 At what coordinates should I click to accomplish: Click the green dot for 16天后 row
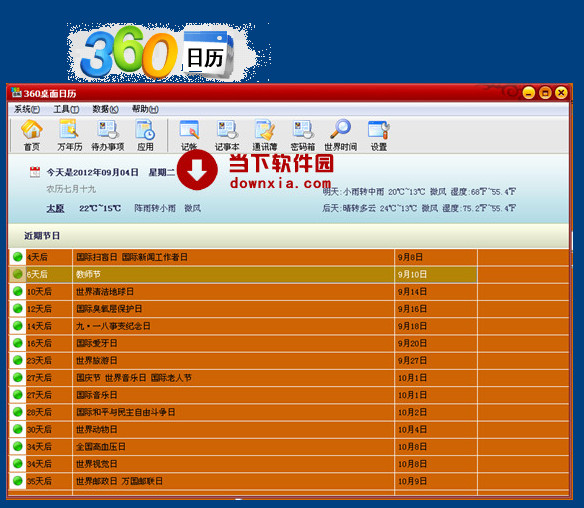(x=18, y=343)
